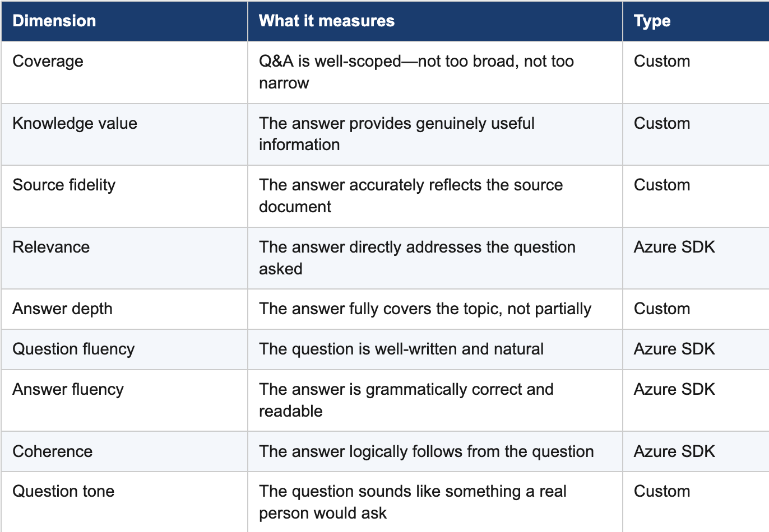Select the Relevance dimension cell
Viewport: 769px width, 532px height.
tap(51, 248)
